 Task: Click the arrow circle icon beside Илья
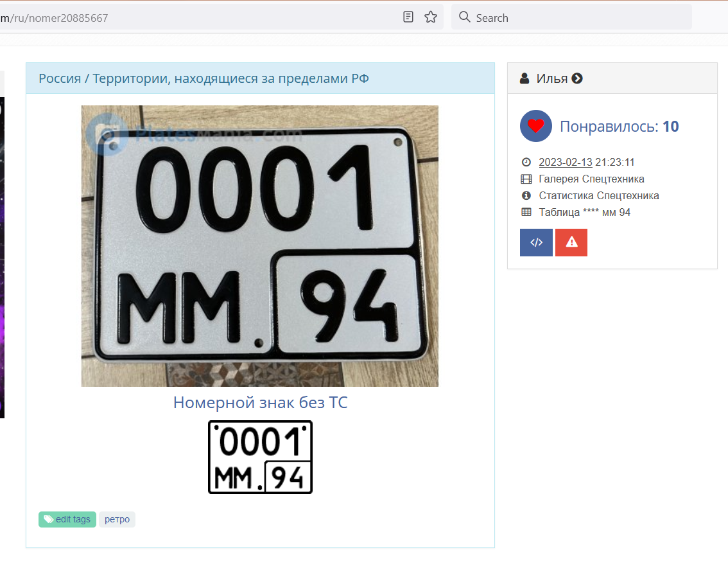click(x=577, y=78)
